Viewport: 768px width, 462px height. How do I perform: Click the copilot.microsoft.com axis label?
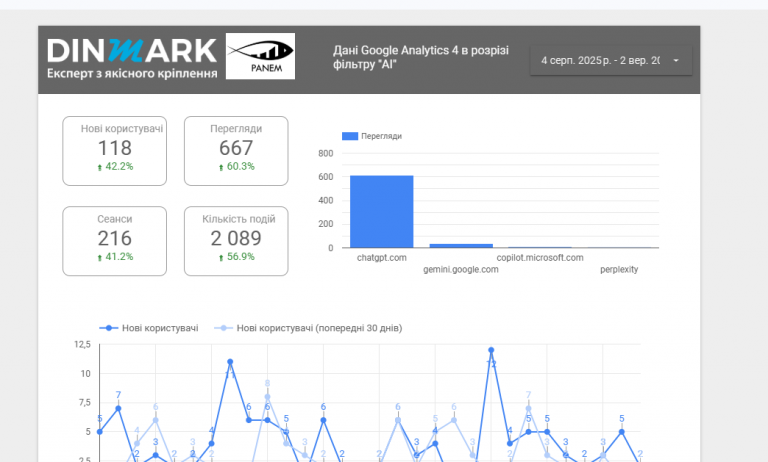540,258
